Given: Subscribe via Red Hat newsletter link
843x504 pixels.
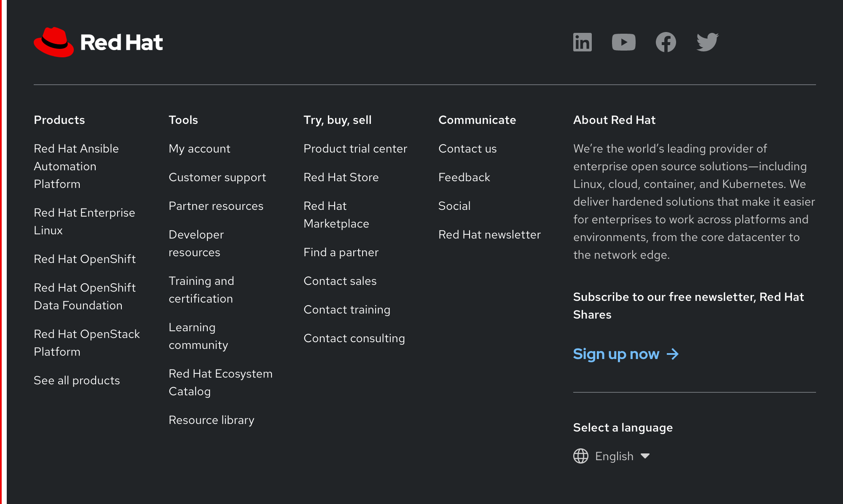Looking at the screenshot, I should tap(490, 234).
